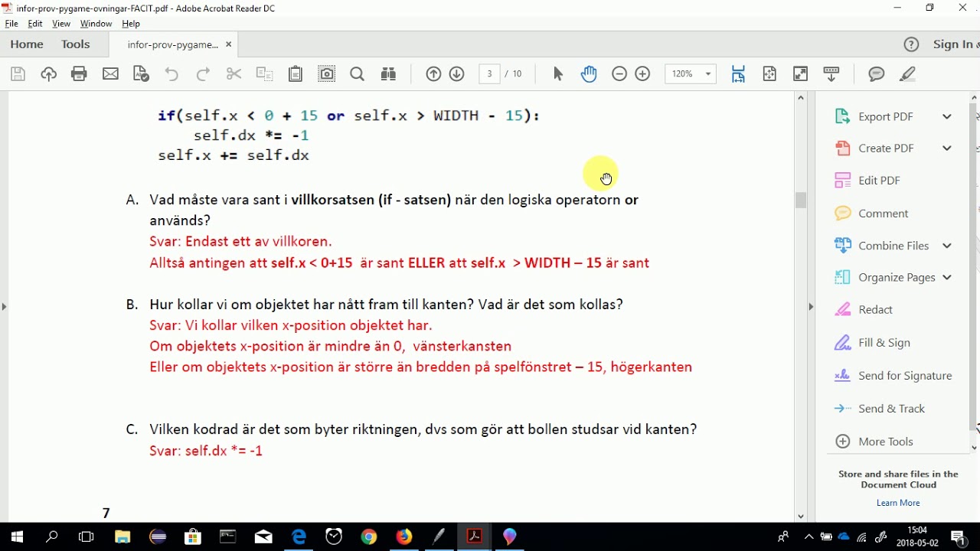Screen dimensions: 980x551
Task: Go to next page arrow
Action: (457, 74)
